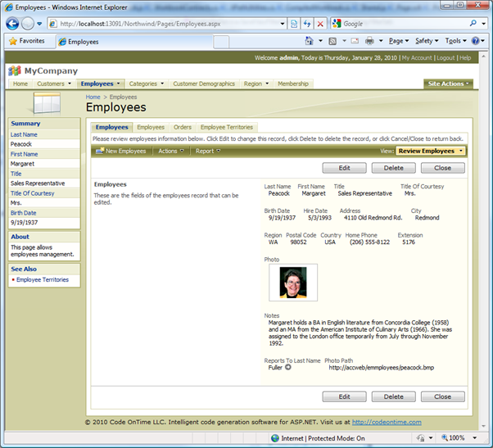This screenshot has width=493, height=448.
Task: Go to the Home navigation item
Action: [20, 84]
